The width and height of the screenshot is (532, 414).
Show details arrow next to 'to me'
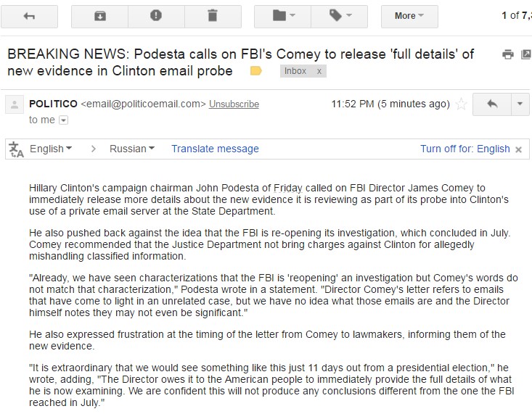[63, 120]
